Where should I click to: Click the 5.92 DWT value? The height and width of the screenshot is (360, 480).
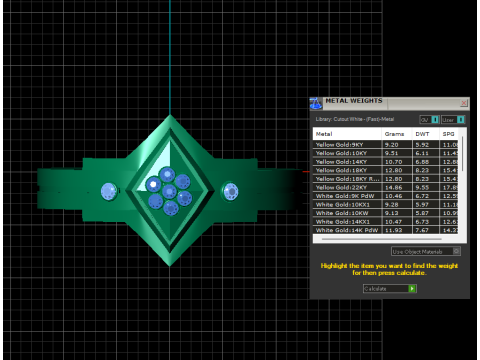tap(422, 145)
